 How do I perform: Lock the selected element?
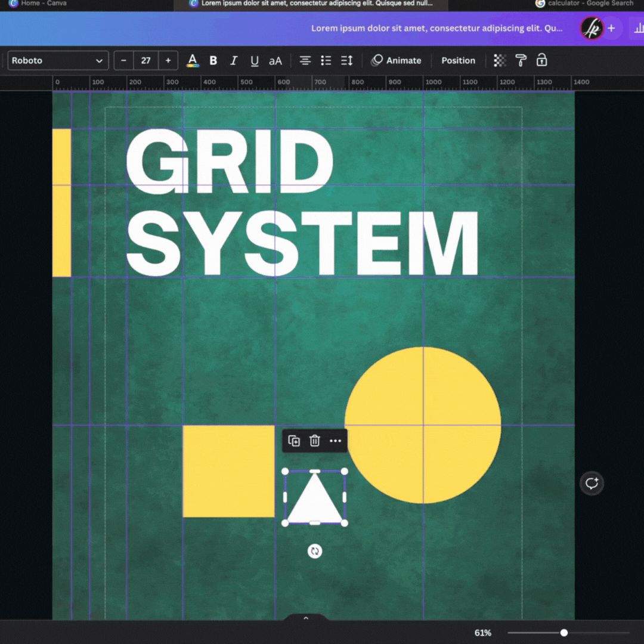(541, 60)
